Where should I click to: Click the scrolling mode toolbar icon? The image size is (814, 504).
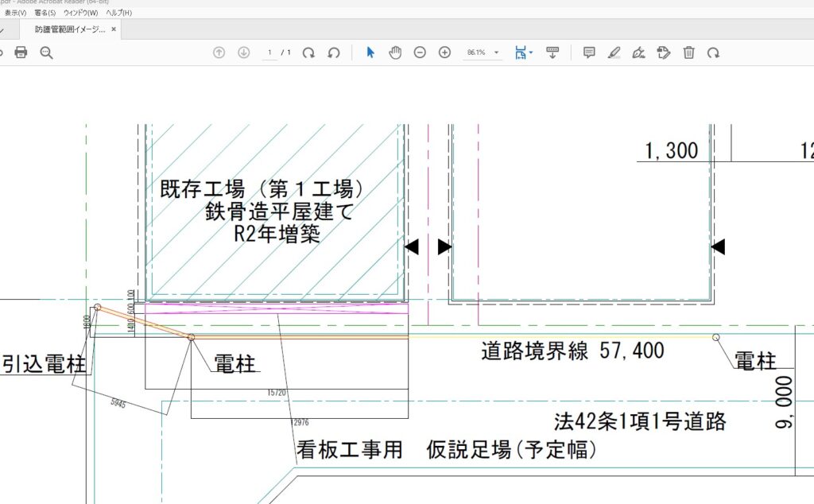[552, 52]
